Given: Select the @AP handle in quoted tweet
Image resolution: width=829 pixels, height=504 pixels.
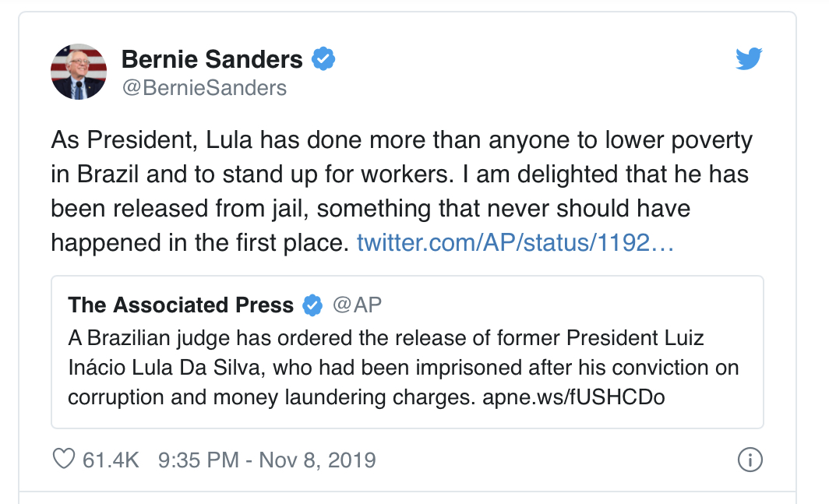Looking at the screenshot, I should tap(358, 305).
